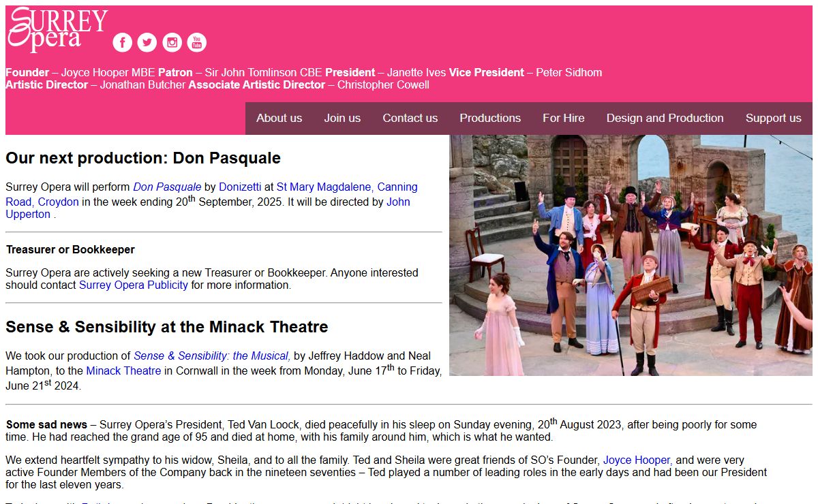Open St Mary Magdalene, Canning Road link
The width and height of the screenshot is (818, 504).
(347, 187)
